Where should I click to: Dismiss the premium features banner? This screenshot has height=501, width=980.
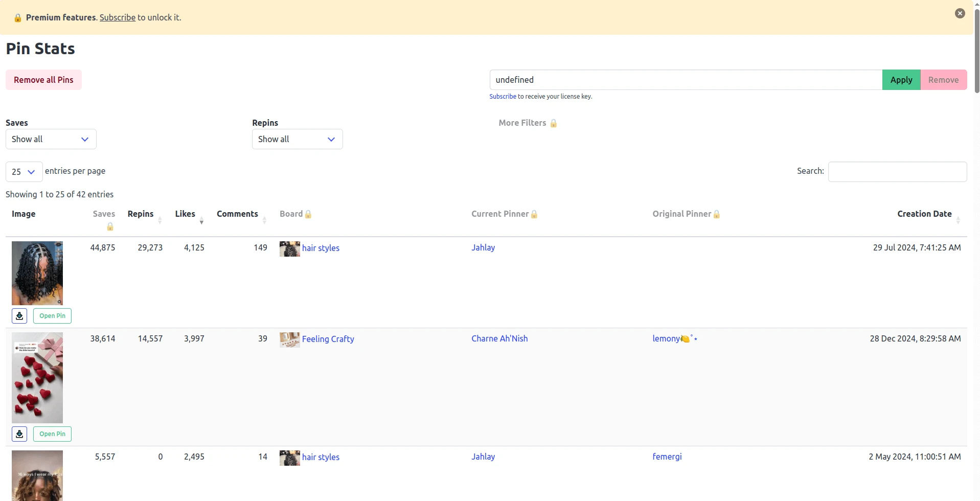[x=960, y=13]
